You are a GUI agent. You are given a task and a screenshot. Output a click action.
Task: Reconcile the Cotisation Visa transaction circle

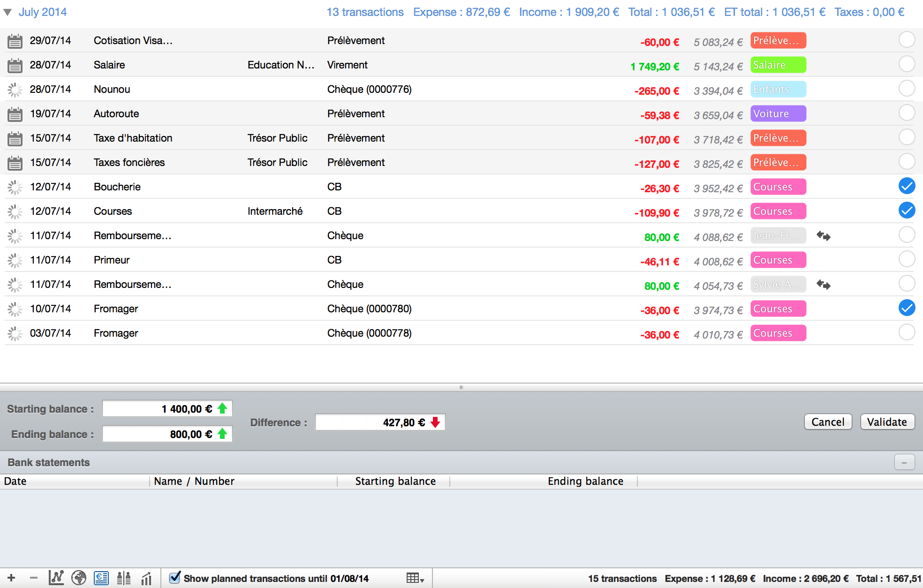point(907,39)
